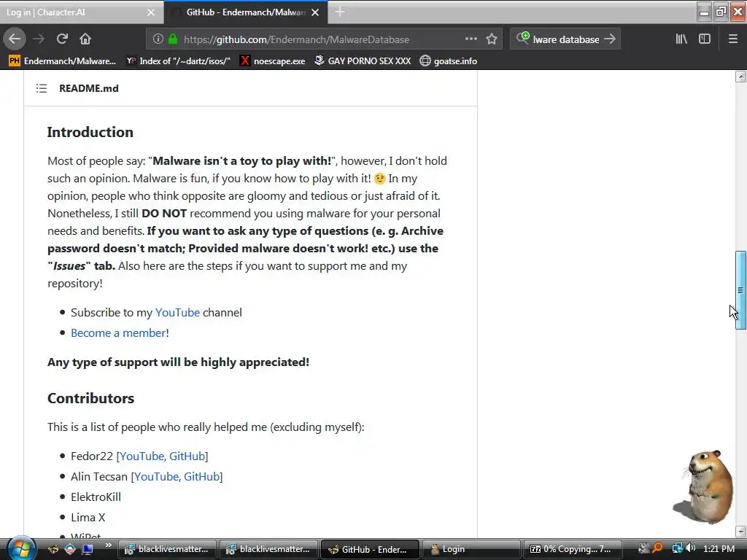Open Fedor22's GitHub link
Screen dimensions: 747x560
coord(187,456)
